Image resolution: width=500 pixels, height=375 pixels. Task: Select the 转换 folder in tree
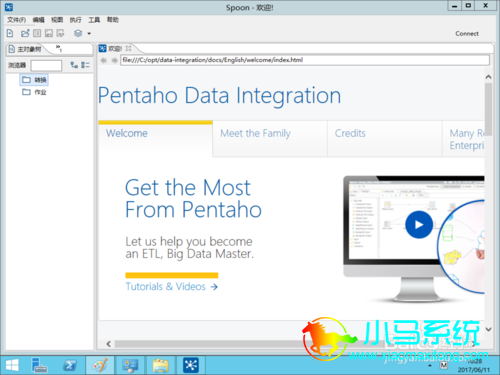click(34, 80)
